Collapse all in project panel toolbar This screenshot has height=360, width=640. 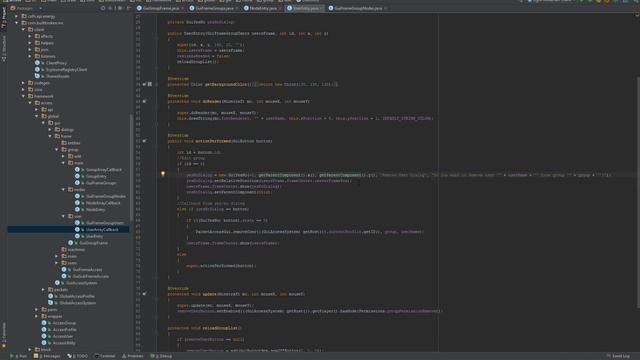click(111, 8)
